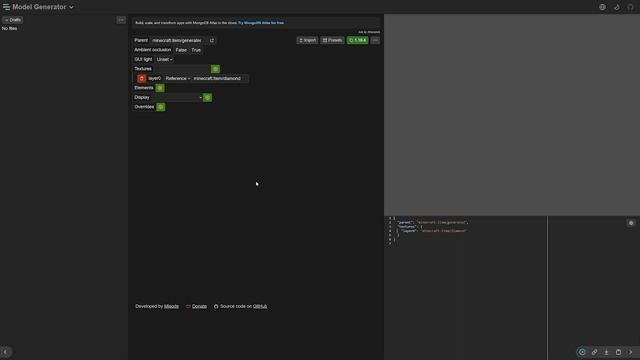Open the layer0 Reference type dropdown

tap(178, 78)
